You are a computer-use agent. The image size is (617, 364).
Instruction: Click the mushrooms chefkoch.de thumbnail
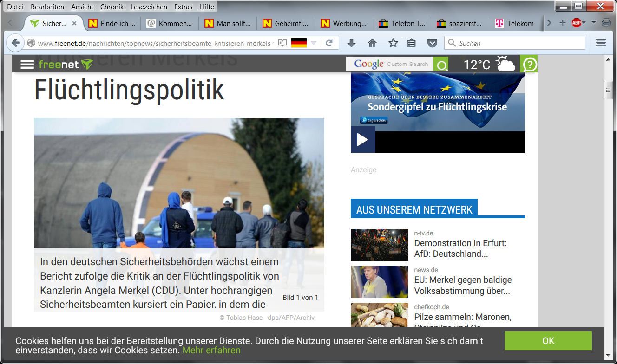pos(380,315)
